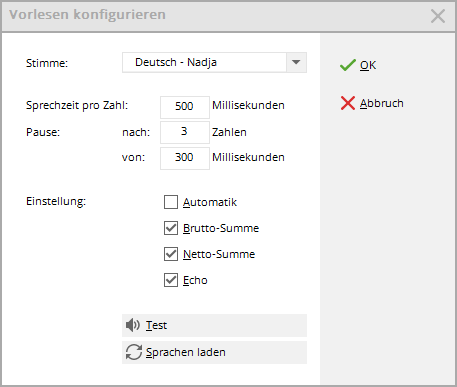Click the Brutto-Summe label text
Image resolution: width=457 pixels, height=387 pixels.
pyautogui.click(x=221, y=228)
